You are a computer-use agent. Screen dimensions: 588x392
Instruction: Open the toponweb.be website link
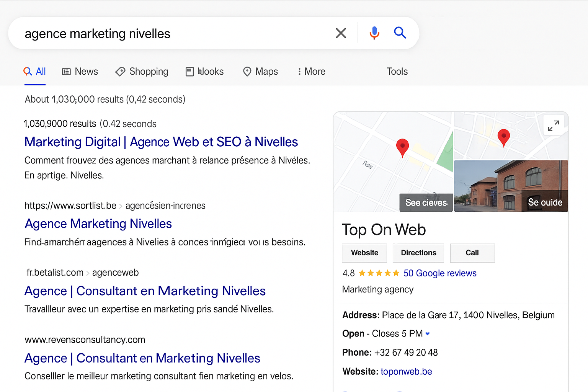click(406, 372)
